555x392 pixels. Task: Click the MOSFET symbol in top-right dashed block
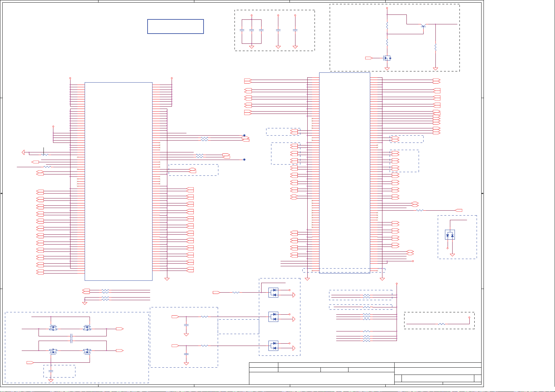pyautogui.click(x=387, y=58)
